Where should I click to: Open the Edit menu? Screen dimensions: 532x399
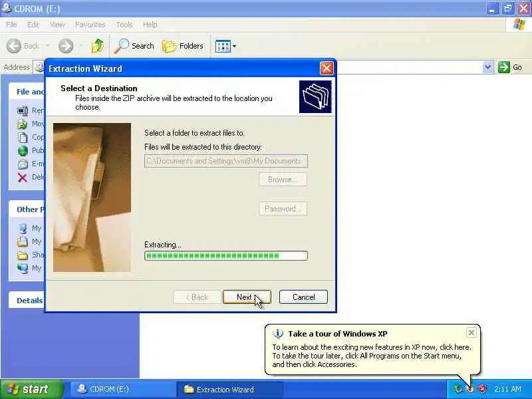pos(33,25)
